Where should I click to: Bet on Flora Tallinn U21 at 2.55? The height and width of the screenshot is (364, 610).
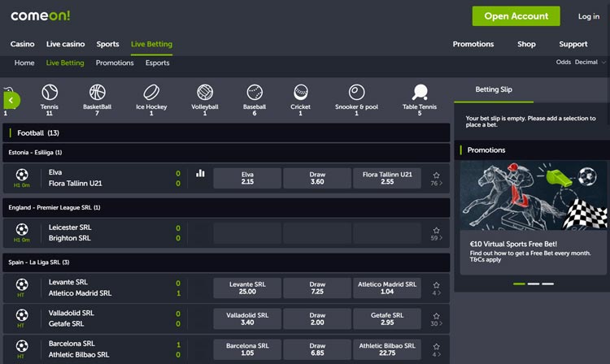coord(387,178)
